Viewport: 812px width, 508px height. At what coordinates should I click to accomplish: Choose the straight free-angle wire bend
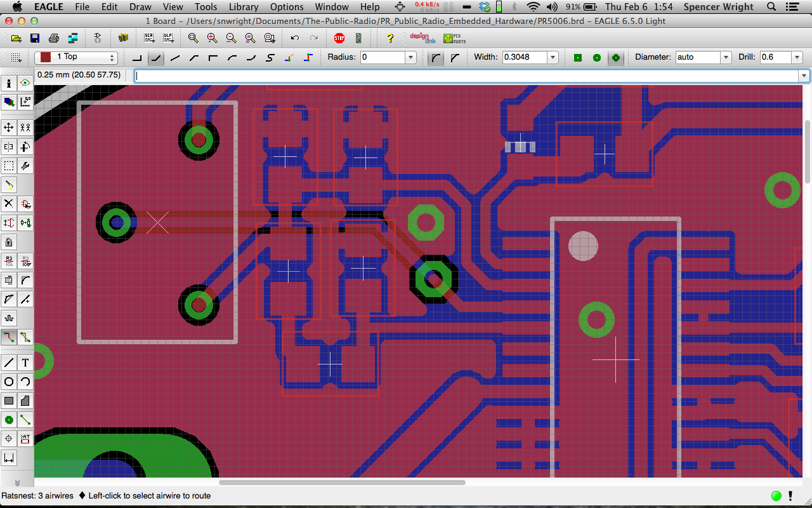(x=175, y=57)
